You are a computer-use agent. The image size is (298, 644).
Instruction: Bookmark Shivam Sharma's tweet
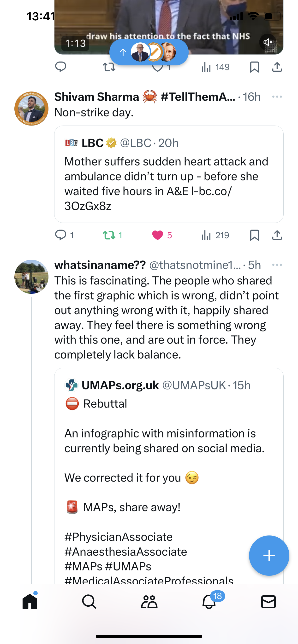(x=254, y=235)
